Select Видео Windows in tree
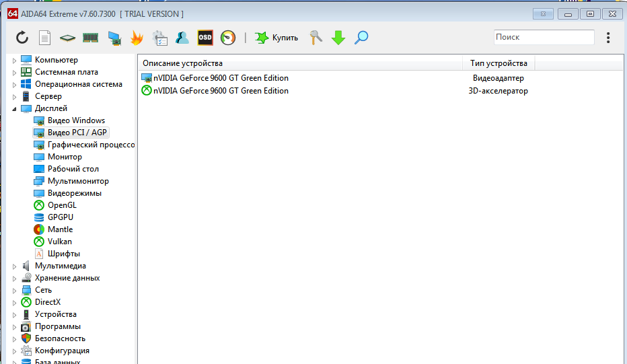627x364 pixels. click(x=76, y=120)
